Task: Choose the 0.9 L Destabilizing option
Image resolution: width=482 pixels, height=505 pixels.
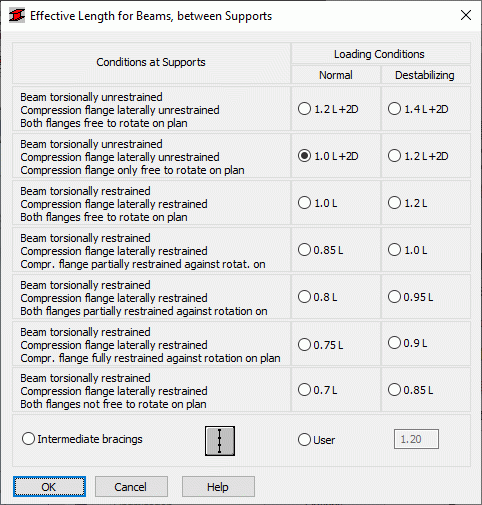Action: 408,343
